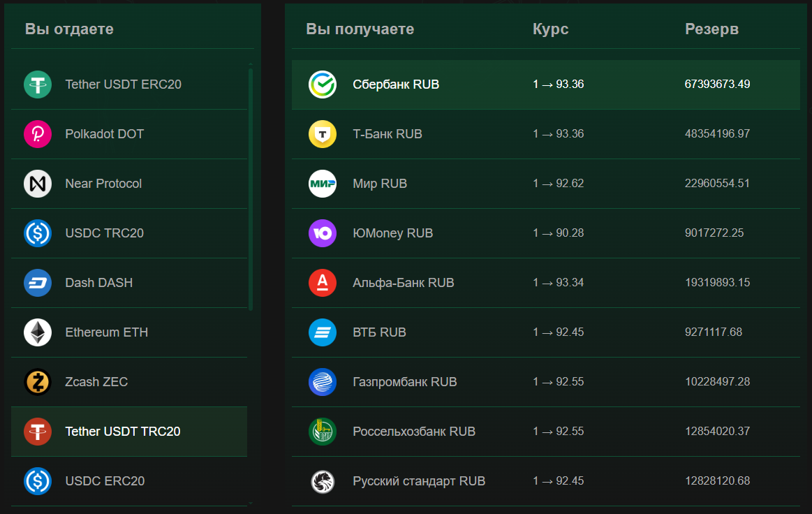Click the give-list scrollbar down arrow
The height and width of the screenshot is (514, 812).
251,503
